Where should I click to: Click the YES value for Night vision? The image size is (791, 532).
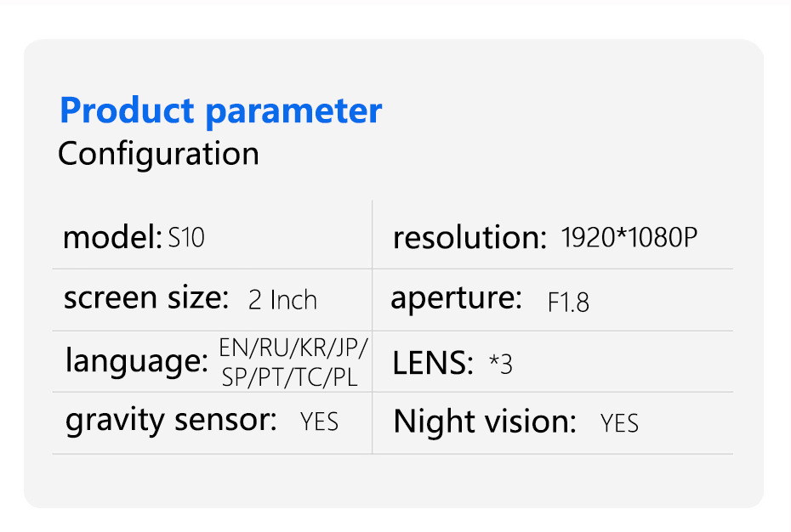coord(619,423)
